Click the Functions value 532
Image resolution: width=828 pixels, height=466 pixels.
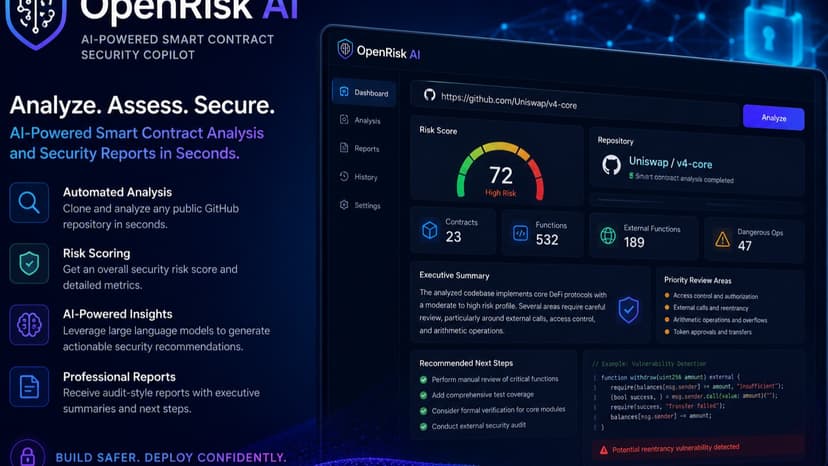coord(547,240)
